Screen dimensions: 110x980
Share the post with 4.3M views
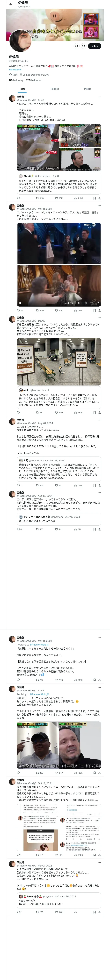click(99, 198)
